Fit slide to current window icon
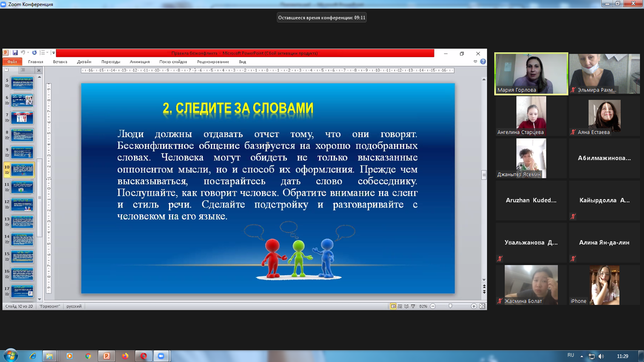The height and width of the screenshot is (362, 644). tap(482, 306)
